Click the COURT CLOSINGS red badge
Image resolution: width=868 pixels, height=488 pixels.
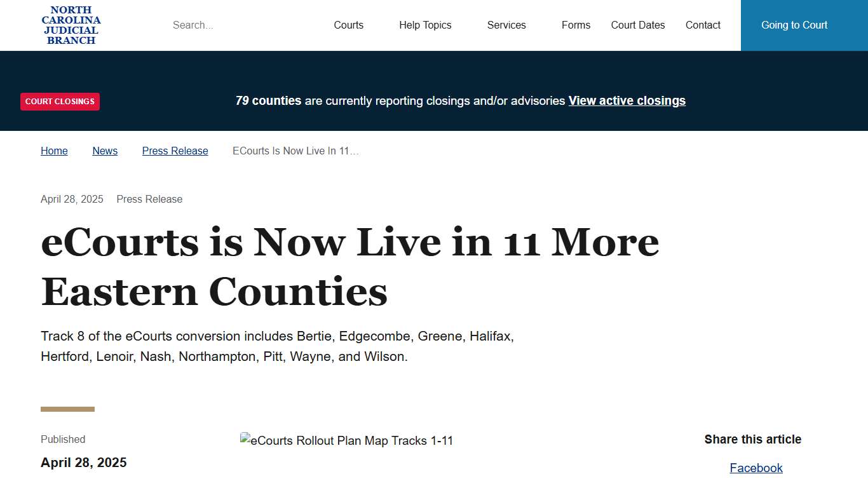click(60, 101)
